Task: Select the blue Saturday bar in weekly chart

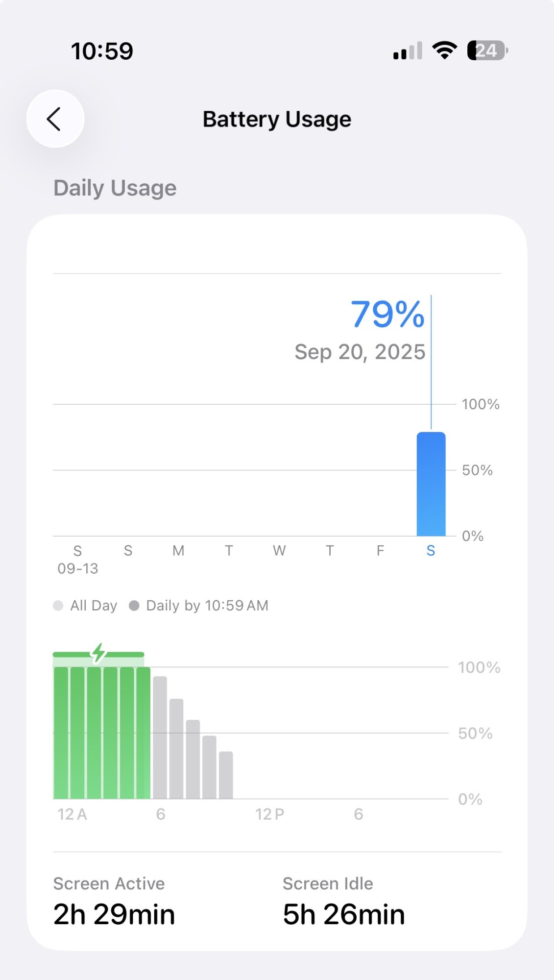Action: point(431,484)
